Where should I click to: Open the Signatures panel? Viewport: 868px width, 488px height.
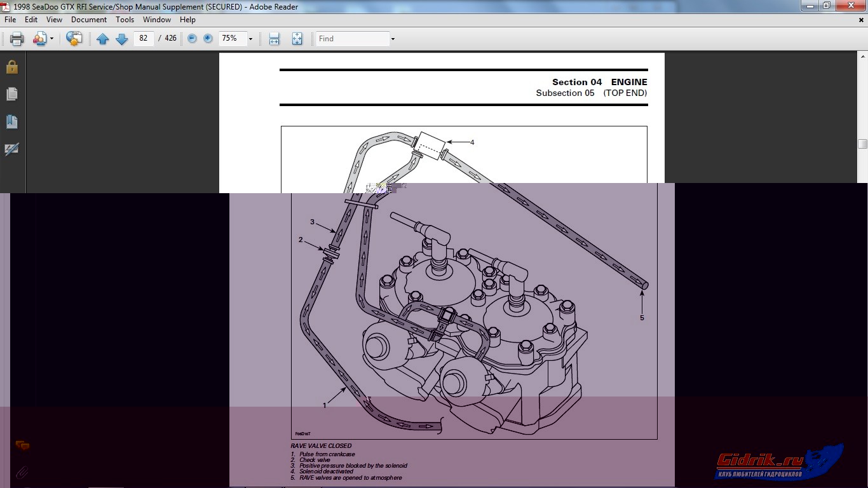pos(12,149)
